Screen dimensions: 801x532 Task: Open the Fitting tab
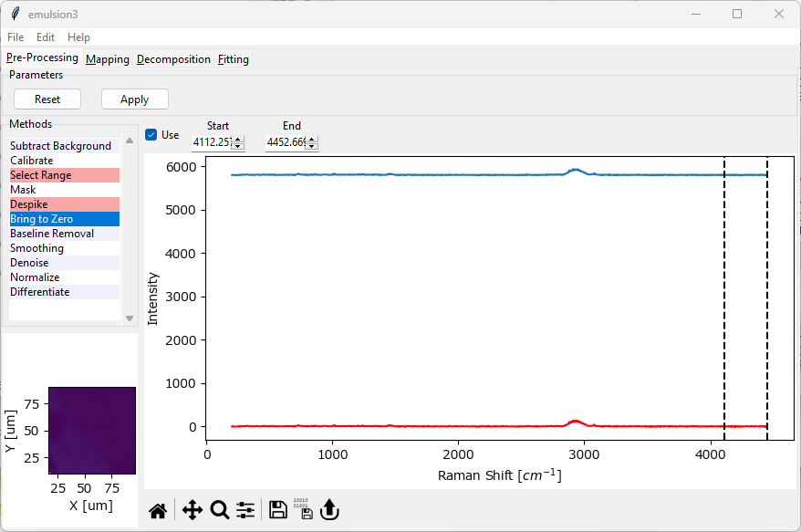[233, 59]
